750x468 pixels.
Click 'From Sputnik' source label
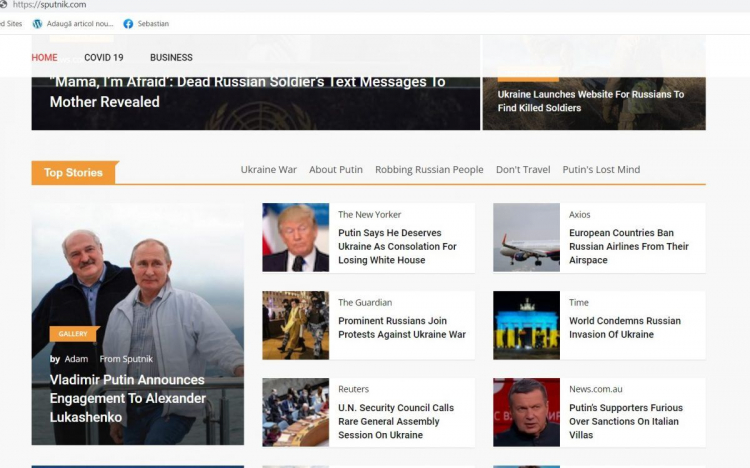pos(126,359)
